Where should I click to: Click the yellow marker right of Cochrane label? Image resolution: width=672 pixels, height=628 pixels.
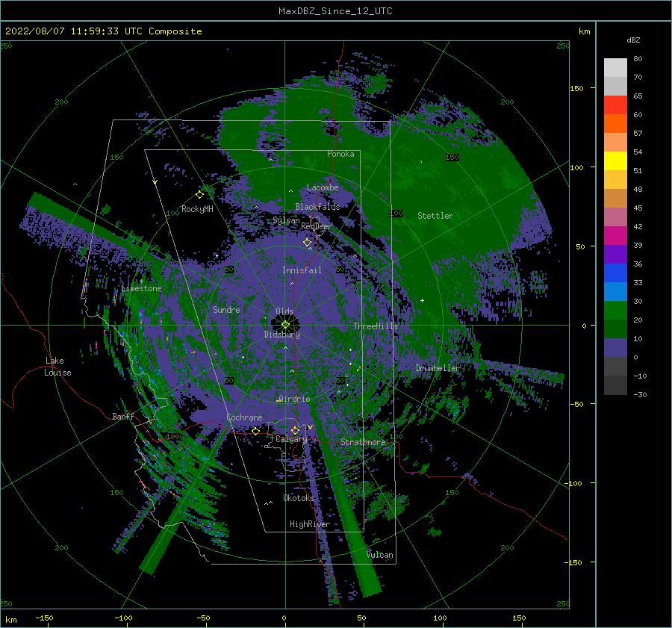point(256,432)
